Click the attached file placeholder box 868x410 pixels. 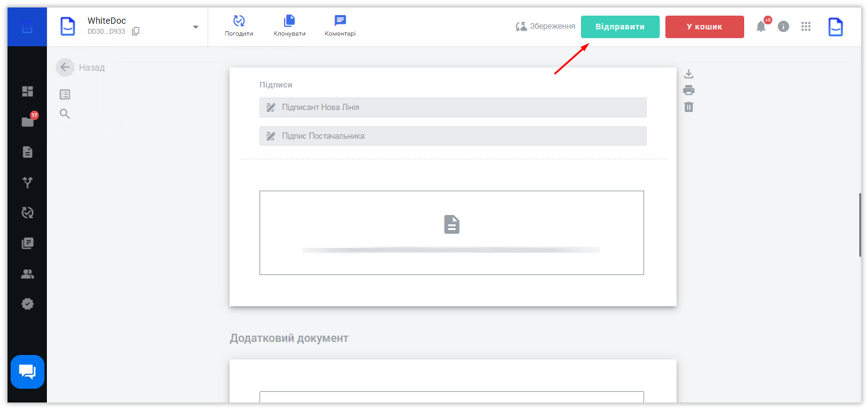(x=452, y=232)
